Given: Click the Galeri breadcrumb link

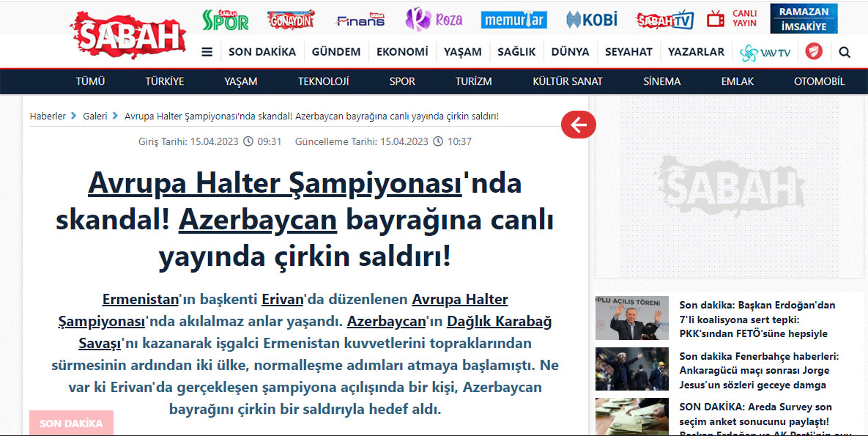Looking at the screenshot, I should (x=95, y=117).
